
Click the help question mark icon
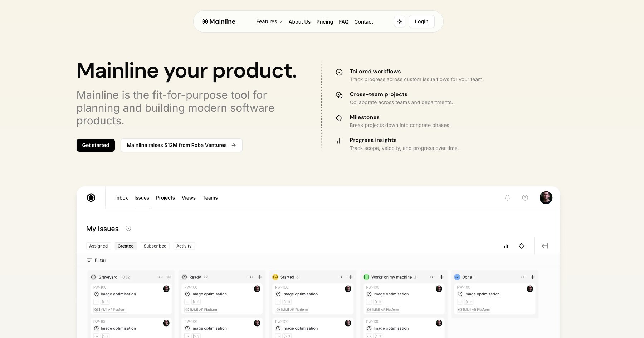525,197
